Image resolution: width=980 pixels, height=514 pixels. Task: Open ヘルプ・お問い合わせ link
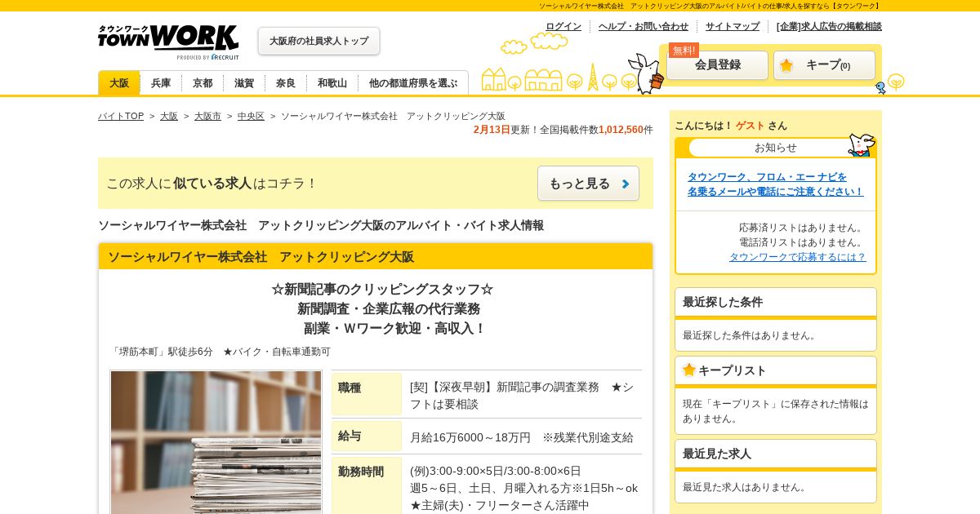coord(644,26)
